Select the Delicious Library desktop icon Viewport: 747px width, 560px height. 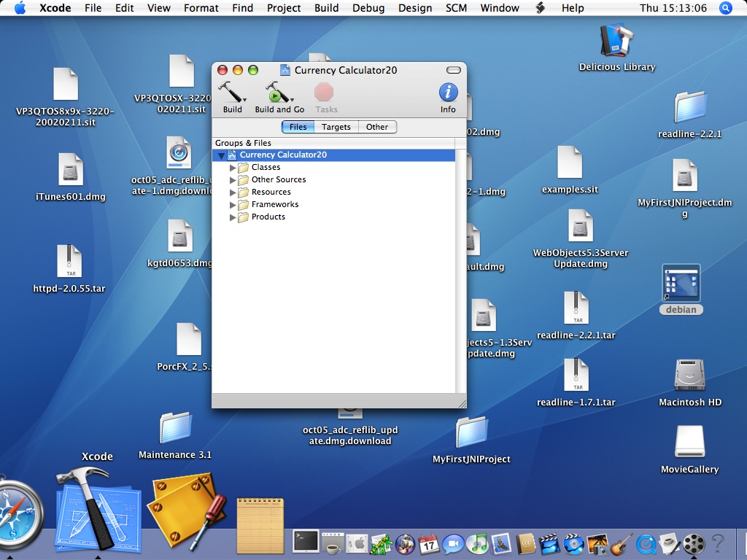pos(616,40)
